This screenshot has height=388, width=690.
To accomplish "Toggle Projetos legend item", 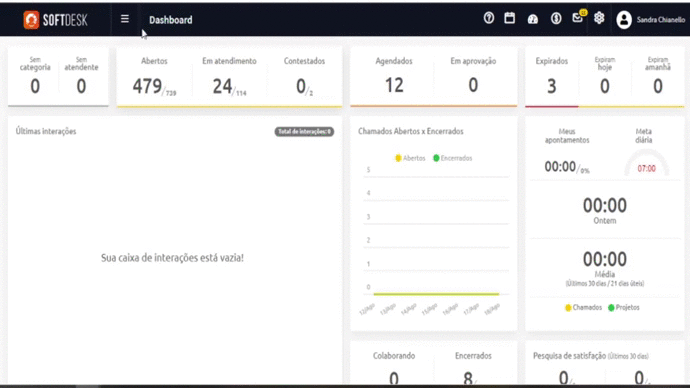I will coord(624,307).
